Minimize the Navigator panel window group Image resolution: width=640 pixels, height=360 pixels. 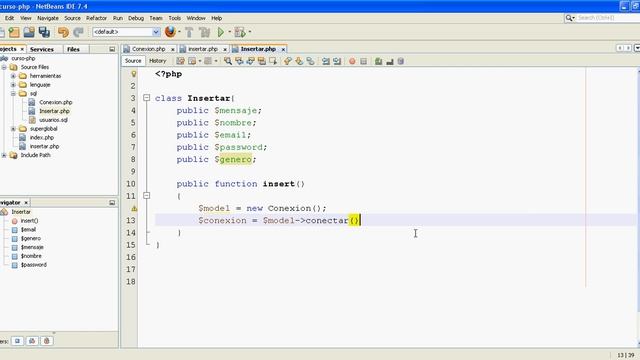(112, 202)
